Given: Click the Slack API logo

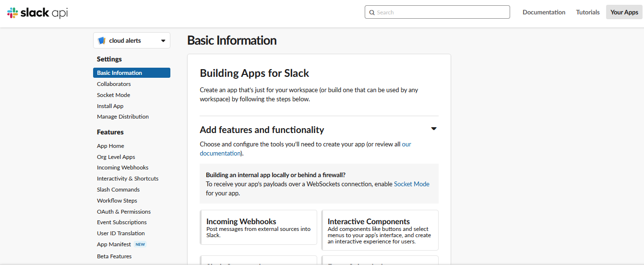Looking at the screenshot, I should point(37,13).
